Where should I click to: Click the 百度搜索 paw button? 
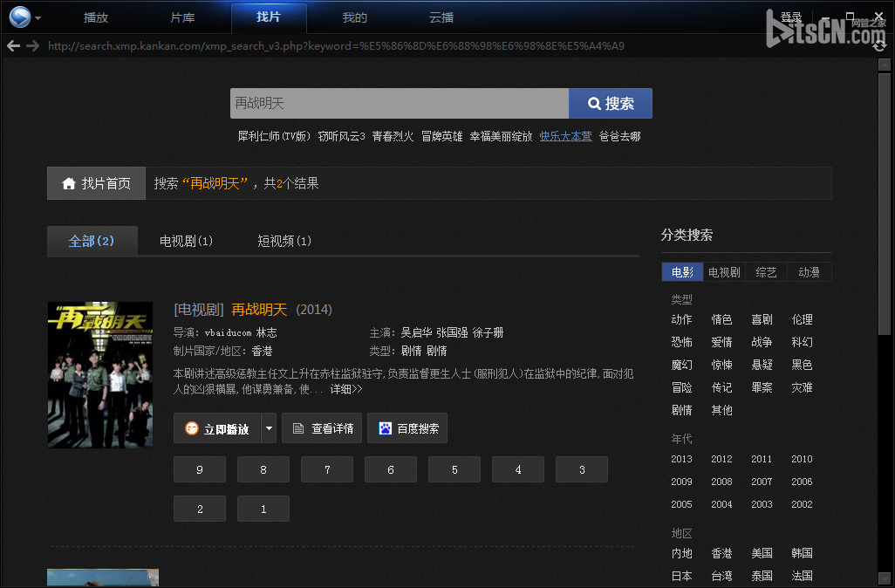pyautogui.click(x=407, y=428)
